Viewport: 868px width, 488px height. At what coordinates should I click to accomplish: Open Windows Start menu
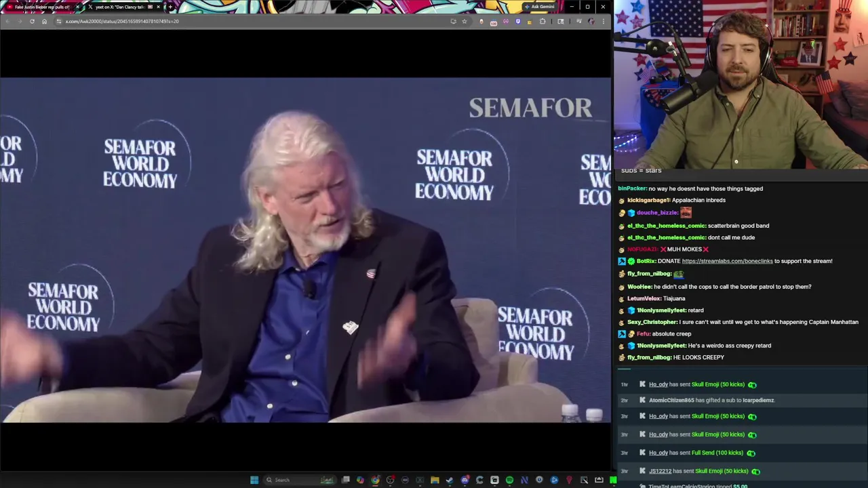254,480
